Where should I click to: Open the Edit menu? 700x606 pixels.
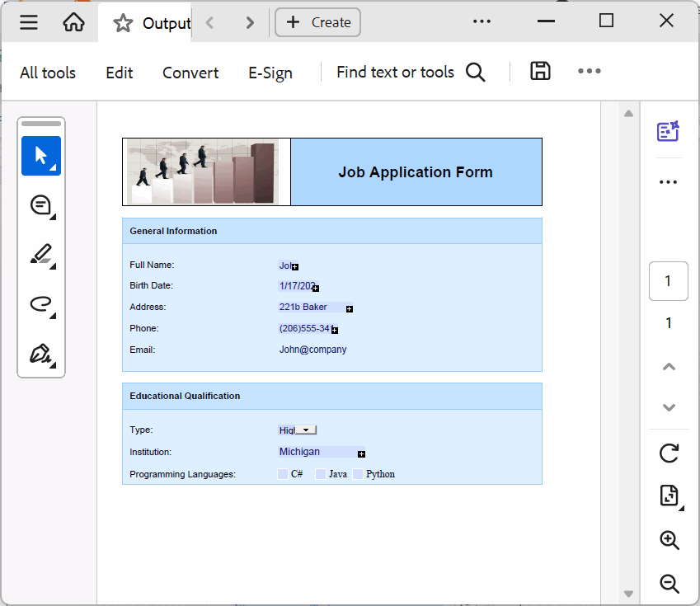[120, 73]
